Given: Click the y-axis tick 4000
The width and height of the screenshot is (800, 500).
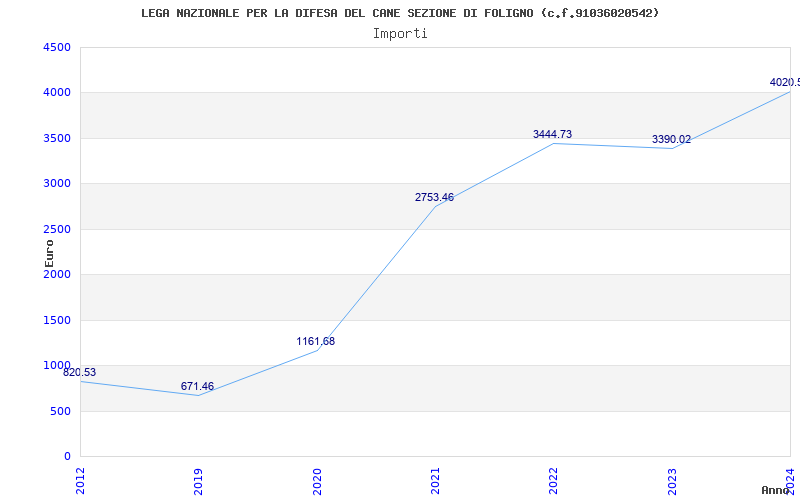Looking at the screenshot, I should point(57,93).
